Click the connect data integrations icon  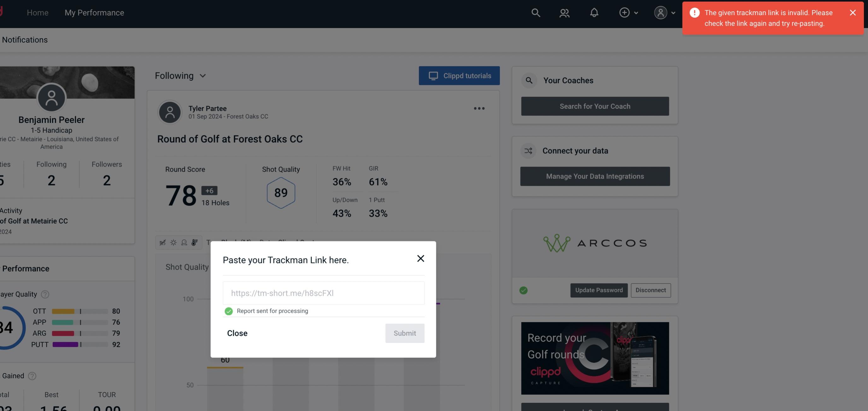pos(529,151)
